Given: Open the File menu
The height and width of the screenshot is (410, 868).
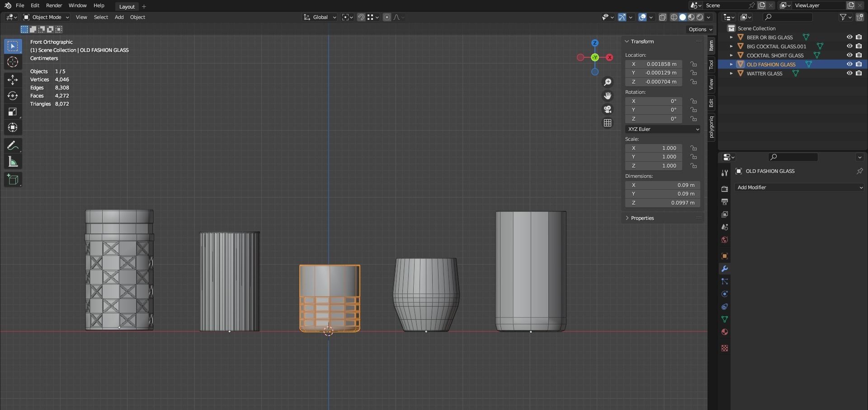Looking at the screenshot, I should (20, 5).
